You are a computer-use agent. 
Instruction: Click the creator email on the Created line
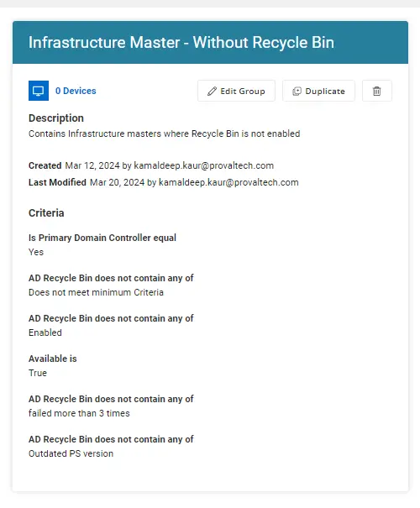click(204, 165)
